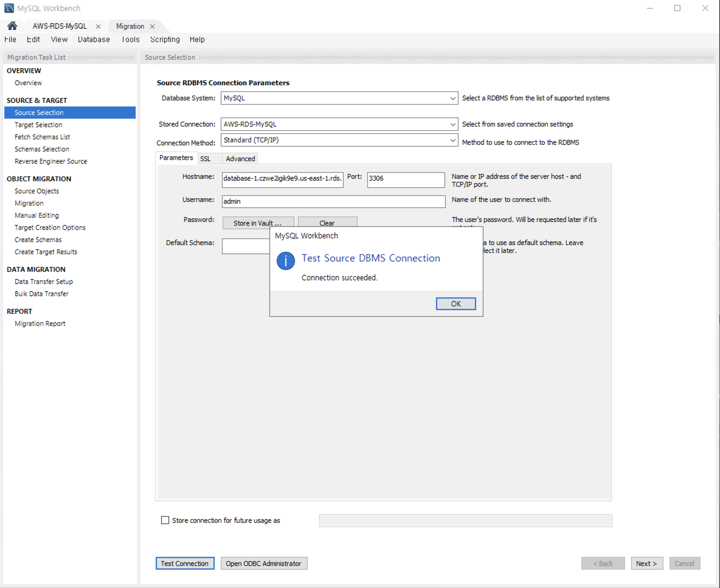Select Schemas Selection task
Screen dimensions: 720x588
pyautogui.click(x=42, y=149)
